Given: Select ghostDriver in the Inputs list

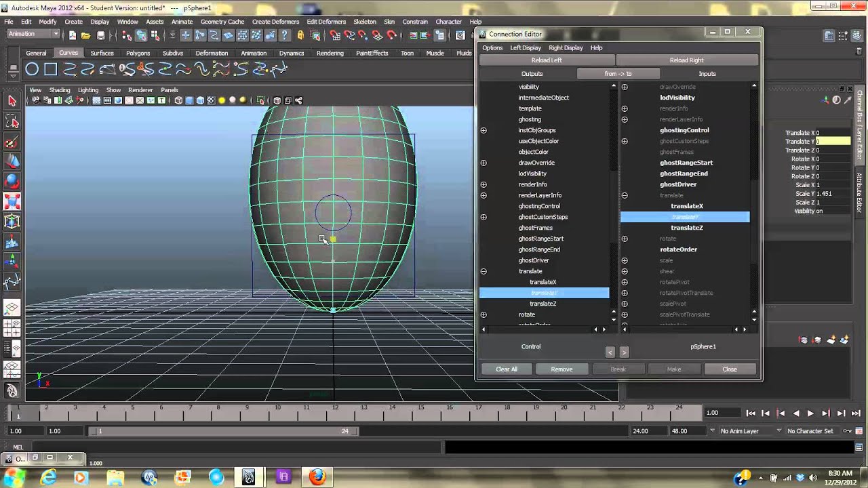Looking at the screenshot, I should pyautogui.click(x=678, y=184).
